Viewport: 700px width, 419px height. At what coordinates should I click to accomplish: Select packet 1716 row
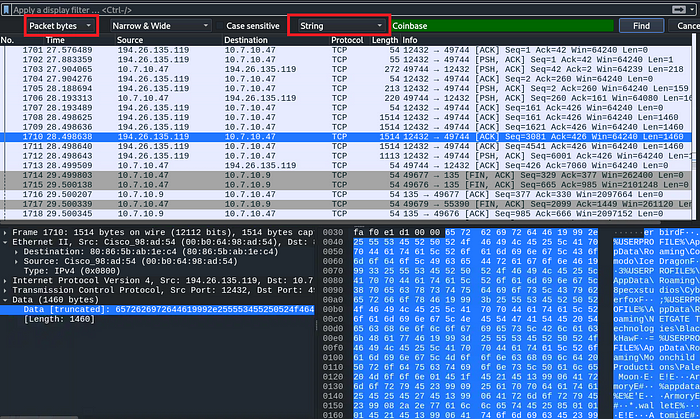346,195
